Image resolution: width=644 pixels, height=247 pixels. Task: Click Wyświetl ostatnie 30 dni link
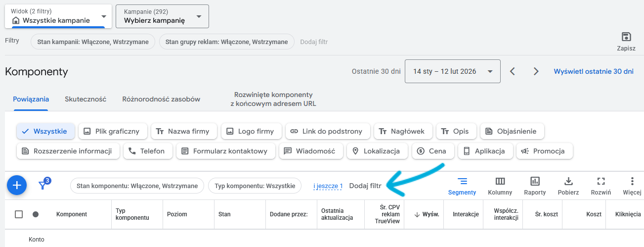[593, 71]
